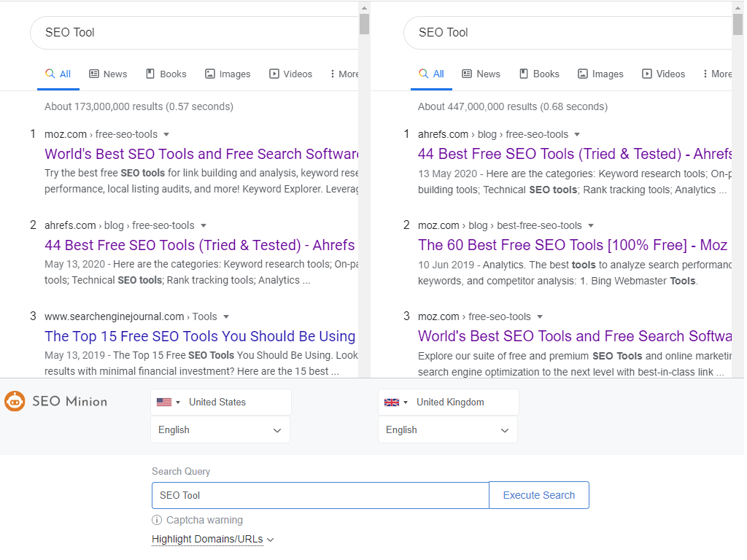
Task: Click the Search Query input field
Action: click(x=320, y=495)
